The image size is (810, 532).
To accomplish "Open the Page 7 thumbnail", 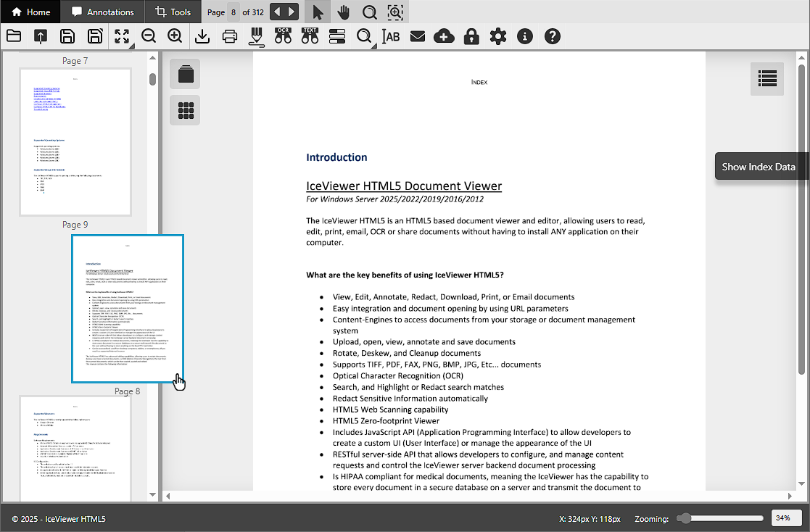I will (x=75, y=142).
